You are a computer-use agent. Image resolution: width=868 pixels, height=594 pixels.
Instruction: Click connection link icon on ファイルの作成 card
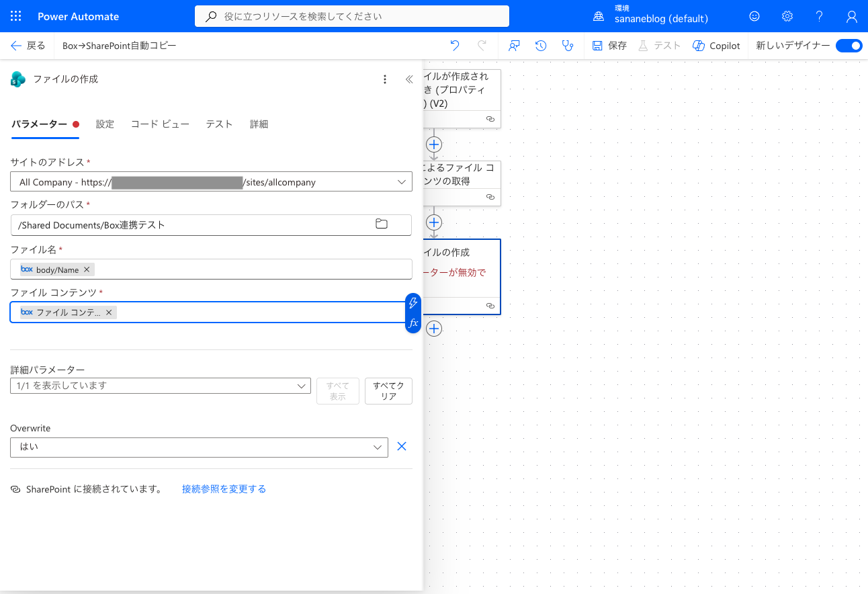[490, 306]
